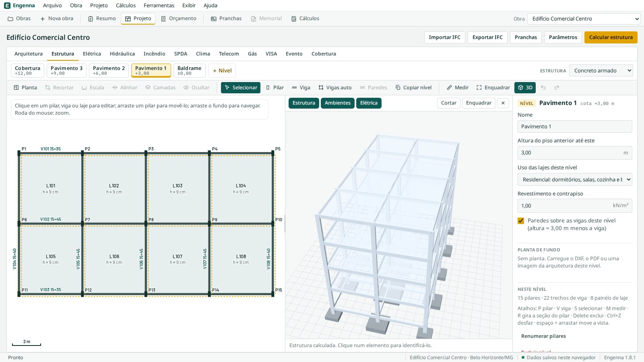Select slab L101 in the plan
The width and height of the screenshot is (644, 362).
click(x=51, y=189)
